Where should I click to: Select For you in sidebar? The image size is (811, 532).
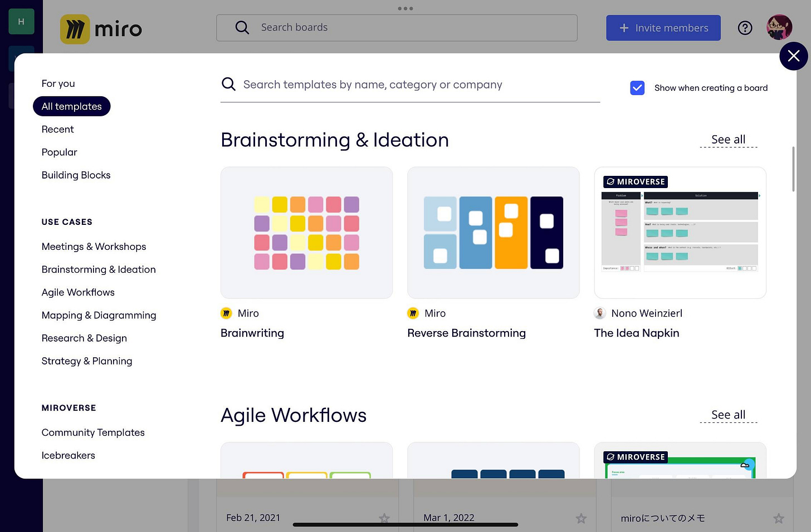coord(58,83)
